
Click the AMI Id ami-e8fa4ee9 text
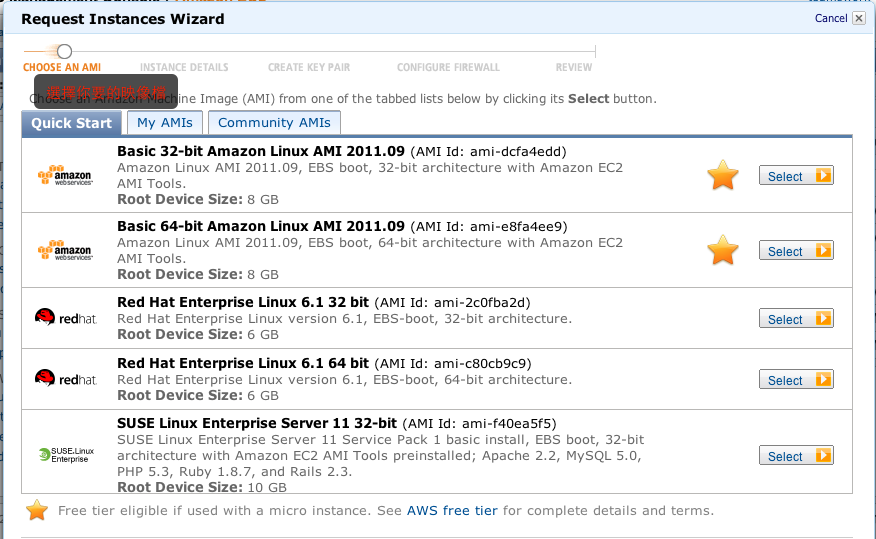click(489, 227)
